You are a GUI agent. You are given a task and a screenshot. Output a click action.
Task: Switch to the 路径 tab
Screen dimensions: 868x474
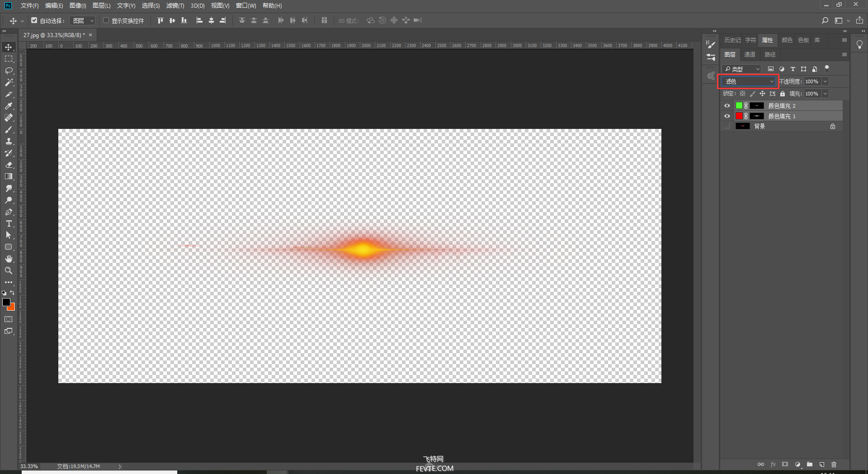(770, 55)
